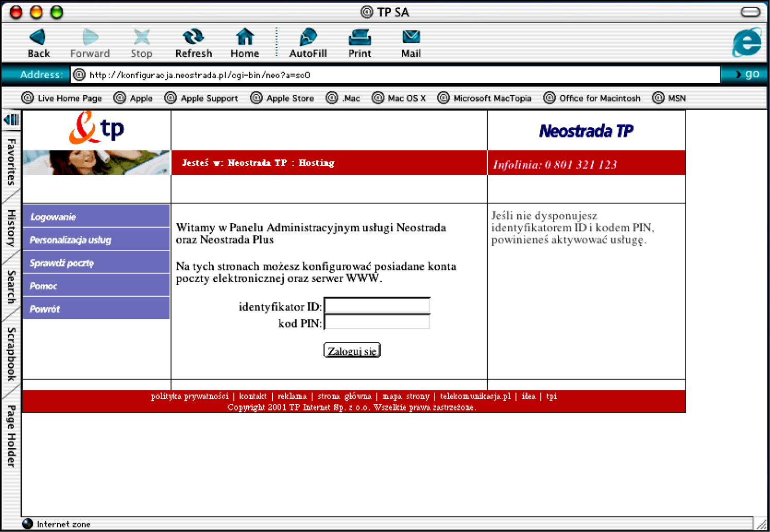Image resolution: width=770 pixels, height=532 pixels.
Task: Open the Search side tab
Action: [11, 287]
